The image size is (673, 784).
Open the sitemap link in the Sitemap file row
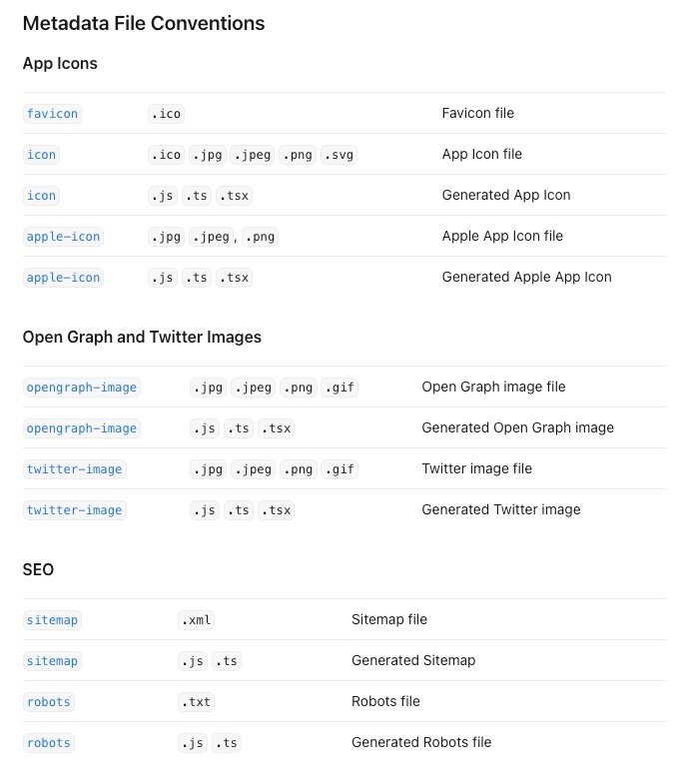coord(52,620)
